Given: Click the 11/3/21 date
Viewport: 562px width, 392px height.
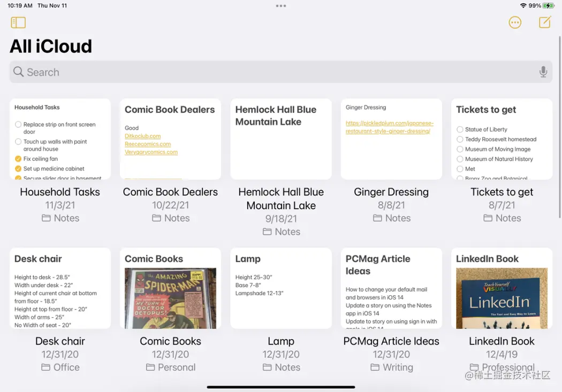Looking at the screenshot, I should [60, 205].
